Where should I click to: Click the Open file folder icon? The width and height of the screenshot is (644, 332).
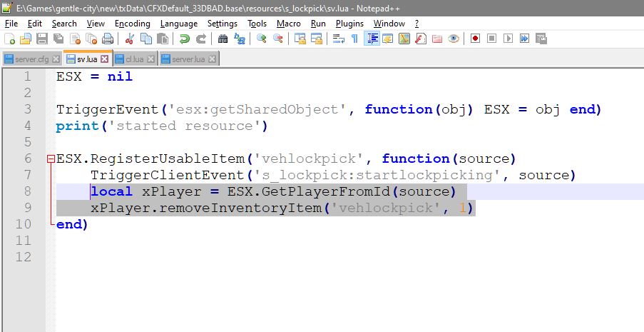click(26, 39)
